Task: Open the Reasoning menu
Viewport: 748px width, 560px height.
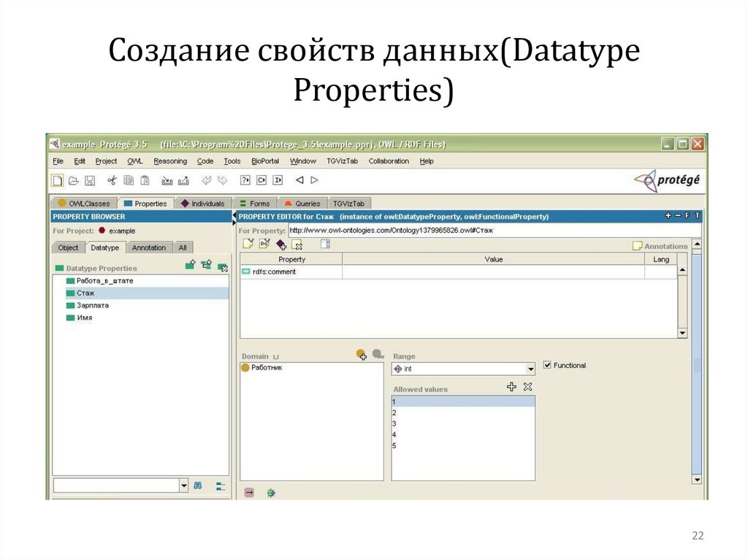Action: (170, 161)
